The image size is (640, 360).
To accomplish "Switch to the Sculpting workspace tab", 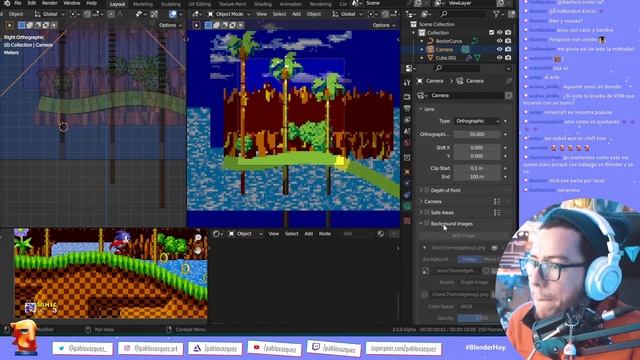I will (x=171, y=4).
